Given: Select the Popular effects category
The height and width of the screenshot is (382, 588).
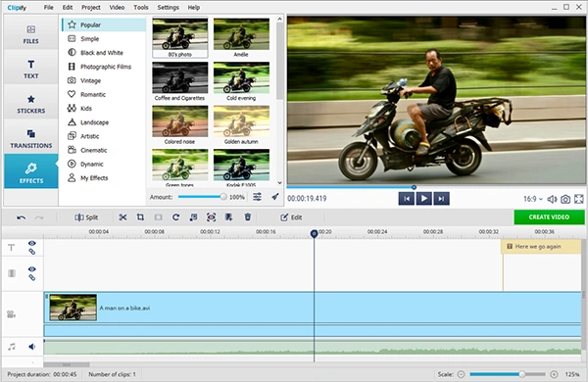Looking at the screenshot, I should click(104, 24).
